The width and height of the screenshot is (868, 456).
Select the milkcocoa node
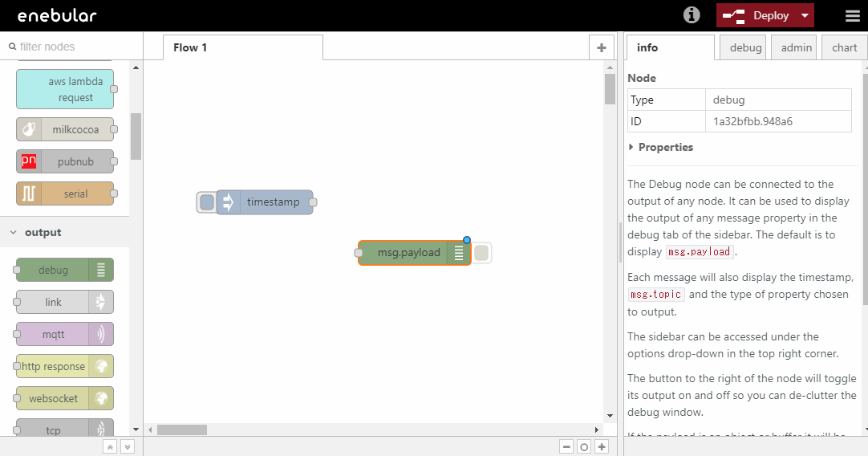tap(64, 129)
